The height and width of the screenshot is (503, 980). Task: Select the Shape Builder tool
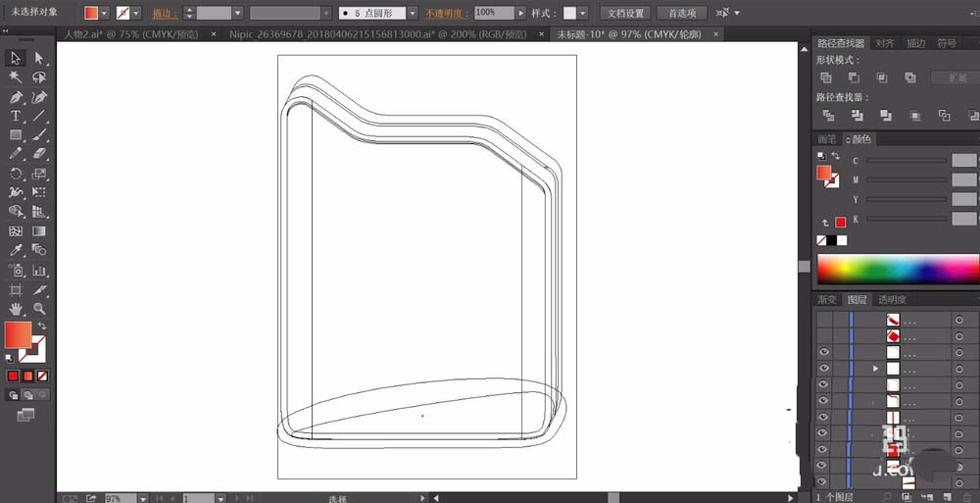coord(15,212)
